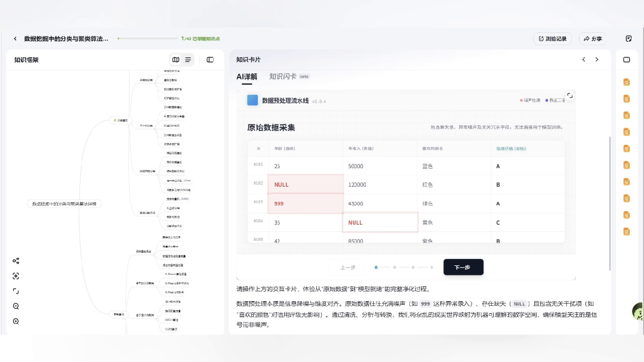Zoom in using the magnifier plus icon
644x362 pixels.
16,321
